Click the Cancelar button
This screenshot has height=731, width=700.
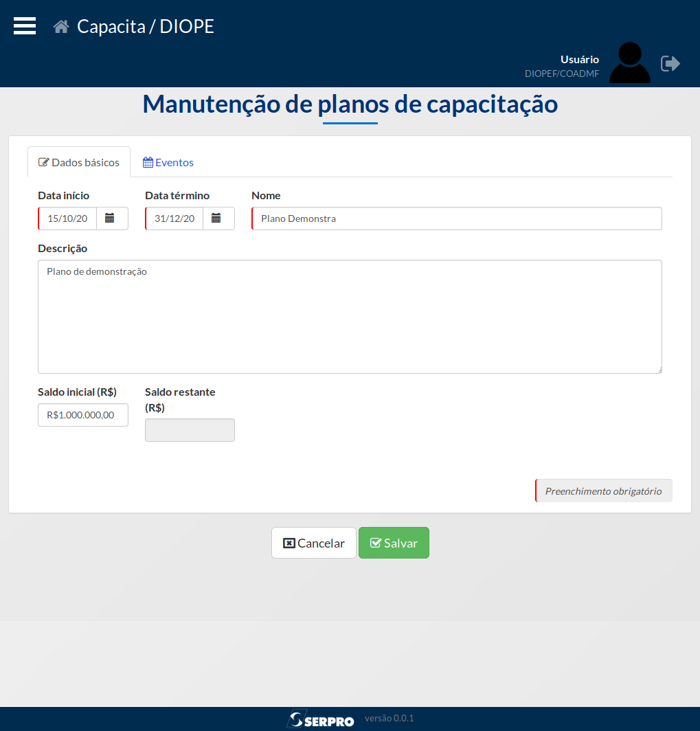[x=313, y=542]
